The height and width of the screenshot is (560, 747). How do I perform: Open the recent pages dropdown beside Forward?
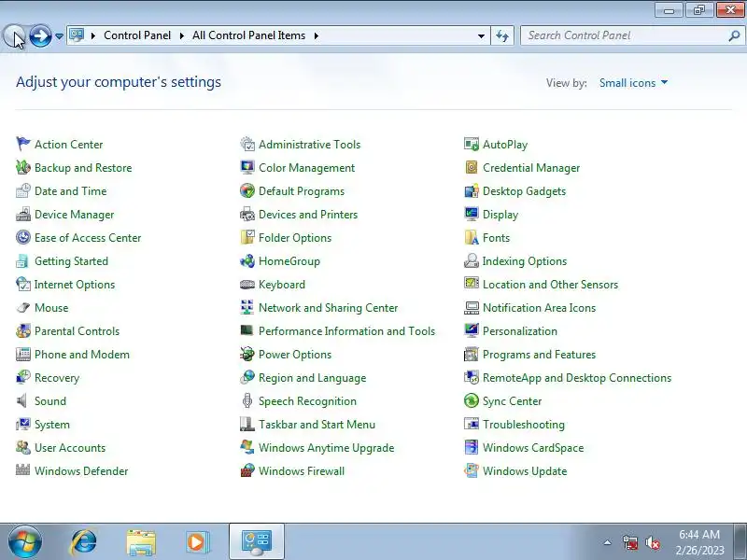[59, 35]
